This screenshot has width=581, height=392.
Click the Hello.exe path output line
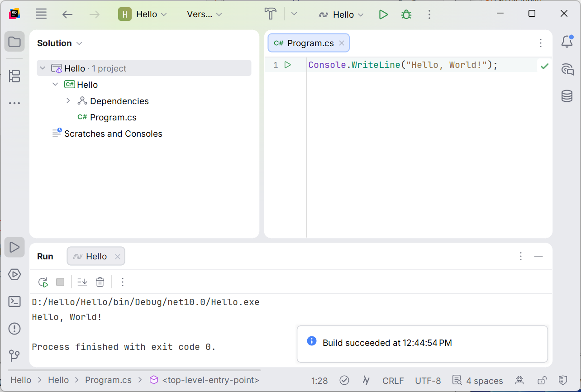point(146,302)
